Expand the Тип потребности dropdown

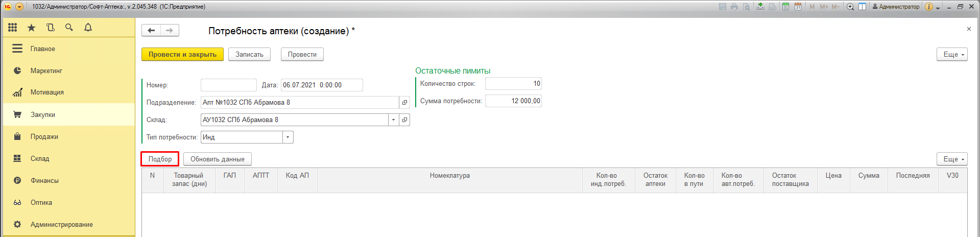click(x=288, y=137)
